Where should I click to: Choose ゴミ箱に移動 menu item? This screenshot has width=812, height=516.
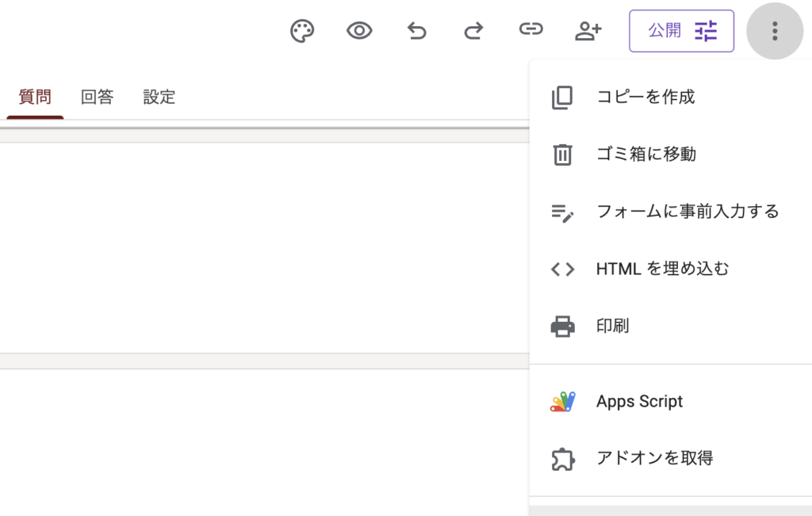[x=645, y=154]
